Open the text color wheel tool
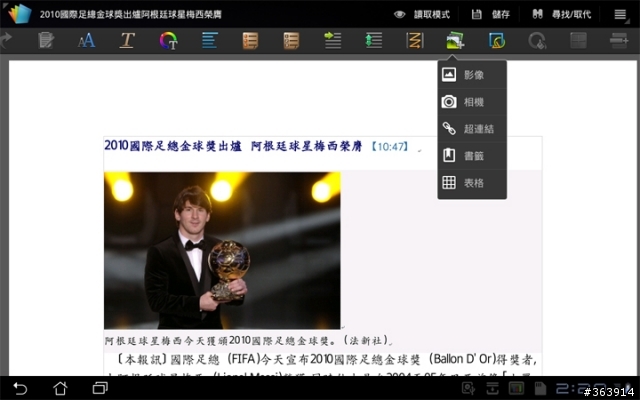 click(x=168, y=40)
